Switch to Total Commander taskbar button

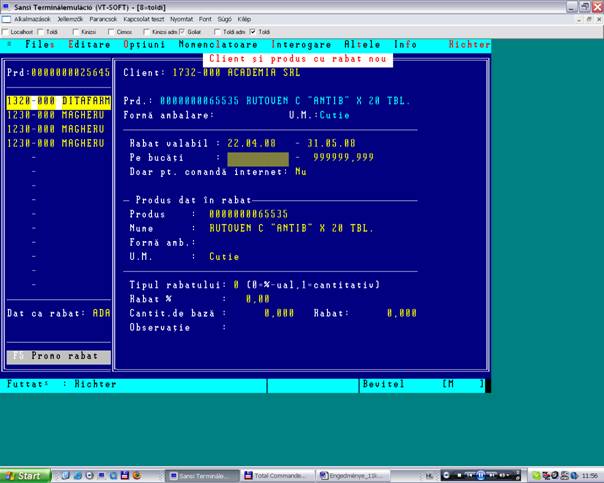coord(277,476)
